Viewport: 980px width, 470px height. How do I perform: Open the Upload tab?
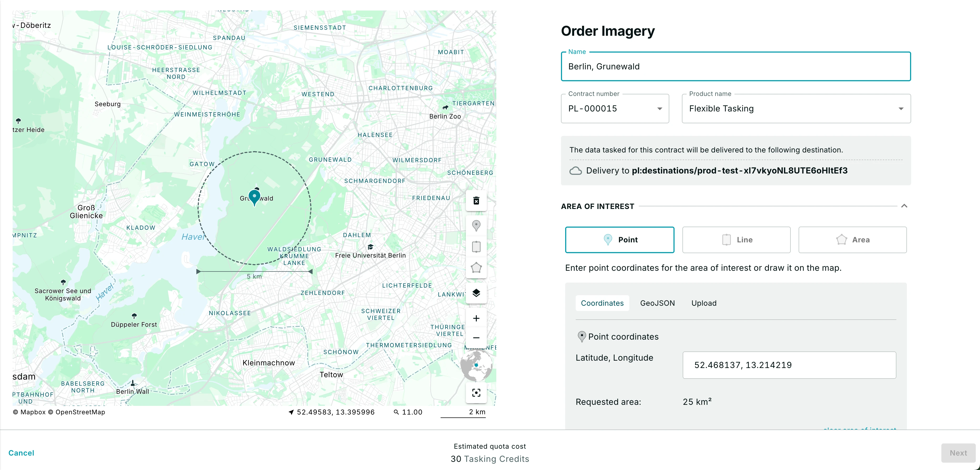[704, 303]
